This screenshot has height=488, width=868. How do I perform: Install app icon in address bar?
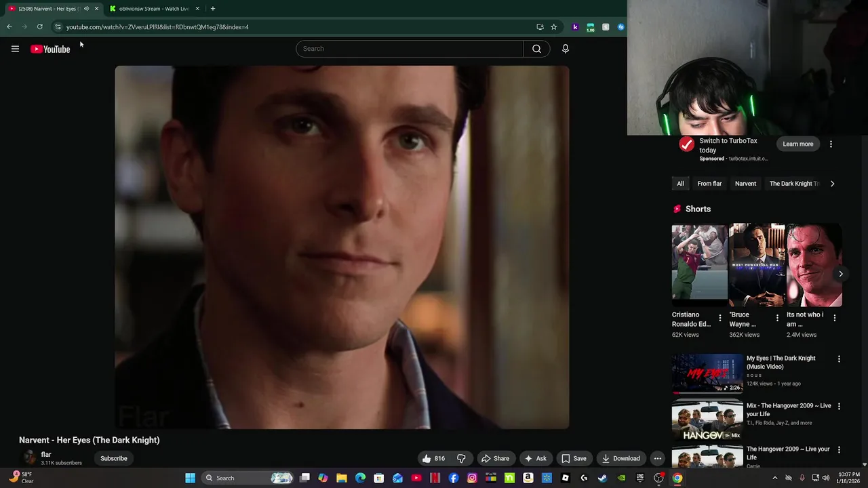[540, 27]
